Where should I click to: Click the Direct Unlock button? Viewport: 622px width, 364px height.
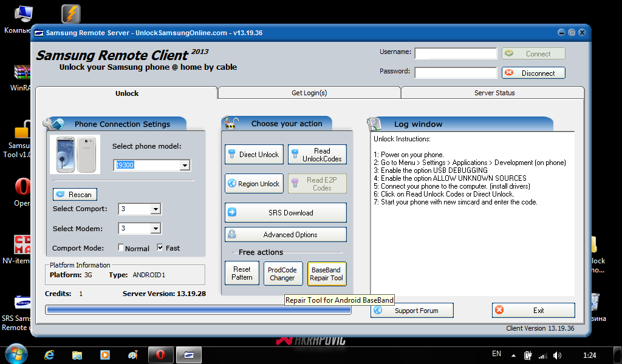coord(254,155)
